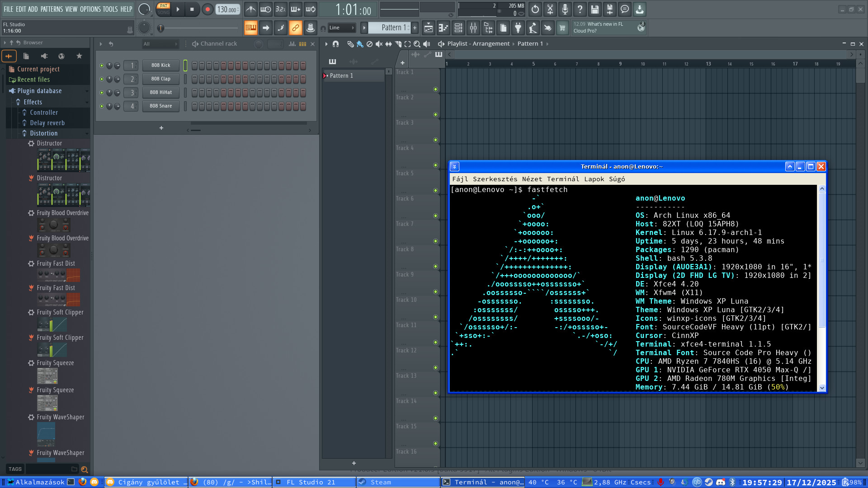The height and width of the screenshot is (488, 868).
Task: Mute Track 3 green dot in playlist
Action: coord(435,140)
